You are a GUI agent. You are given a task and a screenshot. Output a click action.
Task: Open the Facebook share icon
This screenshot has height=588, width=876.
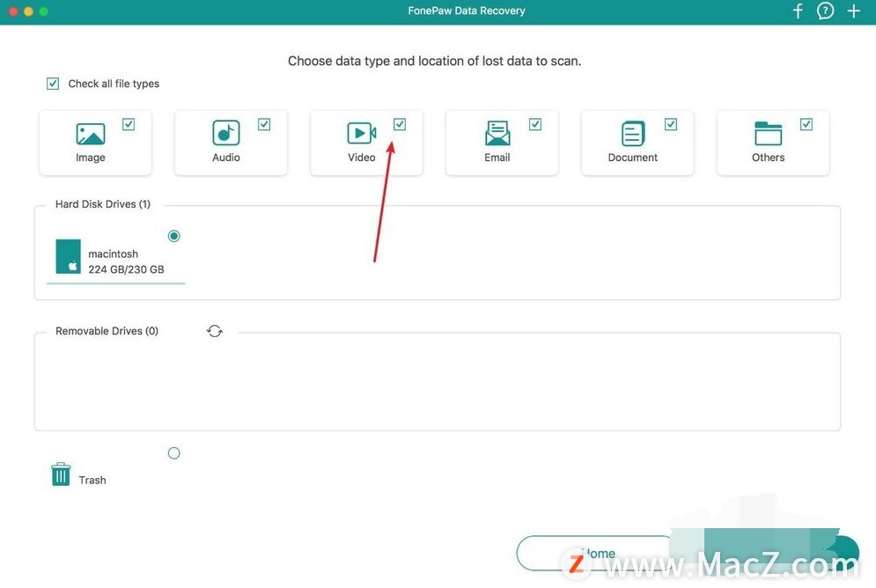pyautogui.click(x=798, y=11)
